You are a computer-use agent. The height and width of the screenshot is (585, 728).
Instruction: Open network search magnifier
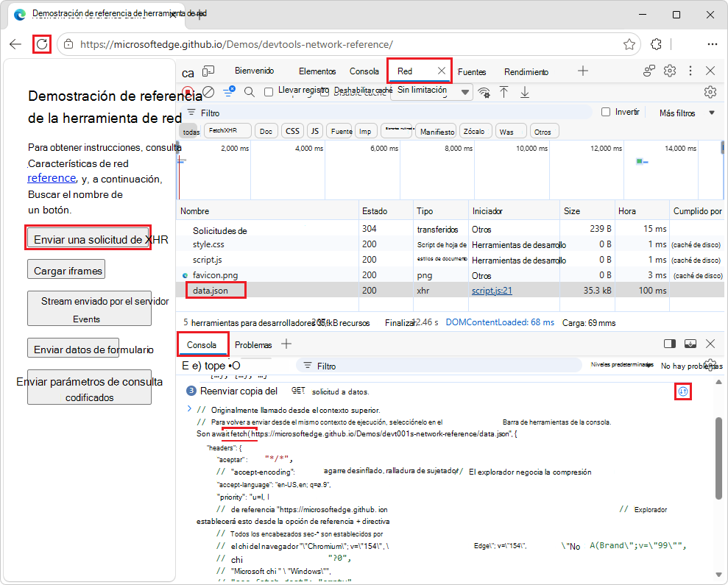tap(250, 92)
